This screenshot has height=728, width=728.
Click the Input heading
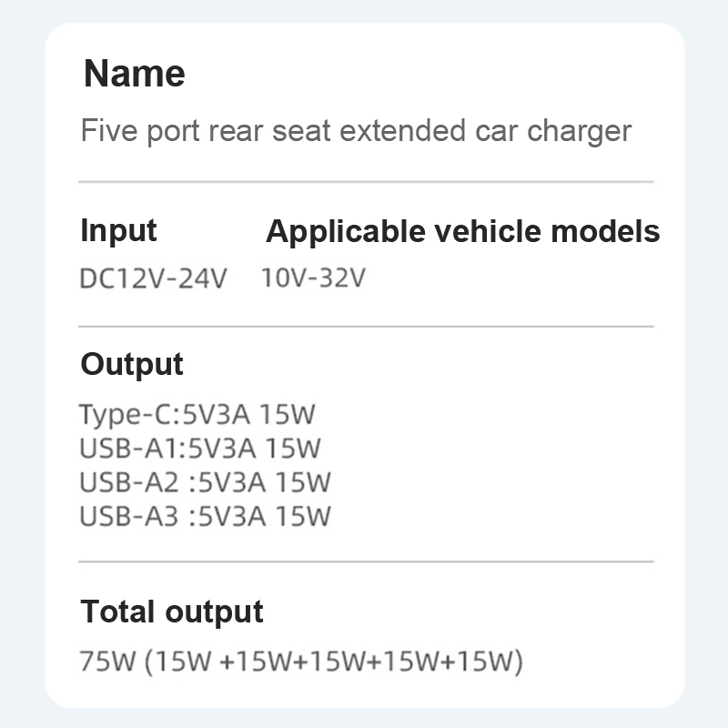(x=118, y=230)
